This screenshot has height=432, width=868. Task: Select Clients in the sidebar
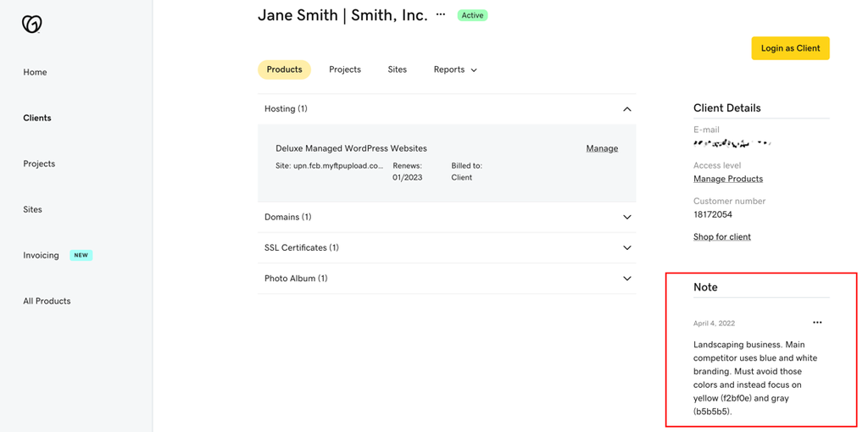point(37,118)
